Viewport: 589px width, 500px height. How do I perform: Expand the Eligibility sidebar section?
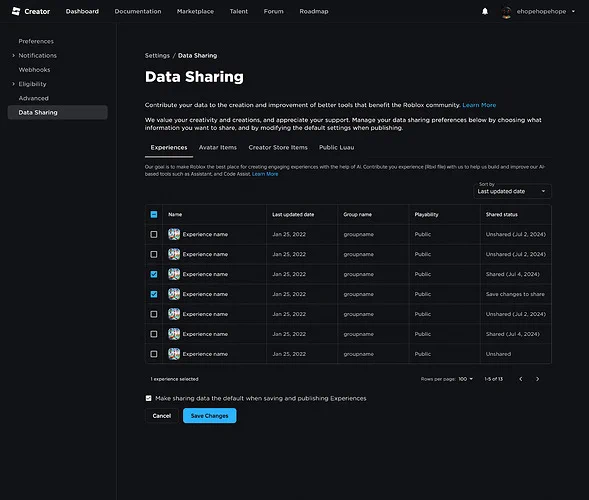click(x=14, y=84)
